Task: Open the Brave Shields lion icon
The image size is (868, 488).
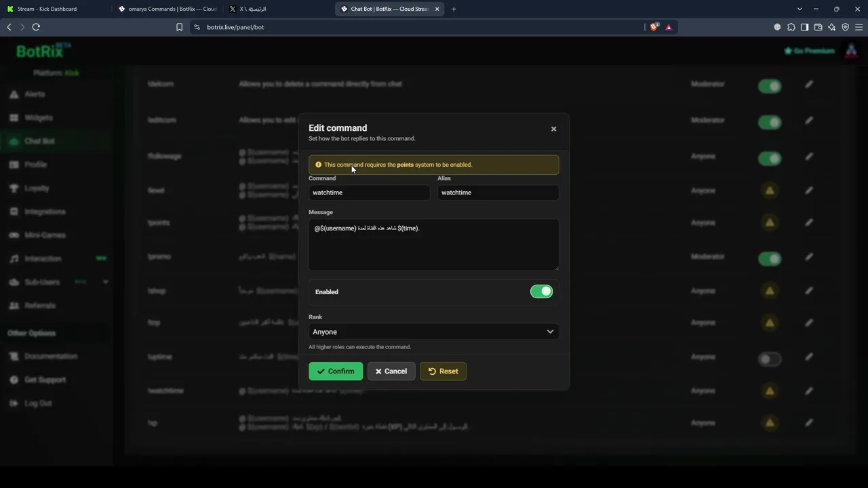Action: click(654, 27)
